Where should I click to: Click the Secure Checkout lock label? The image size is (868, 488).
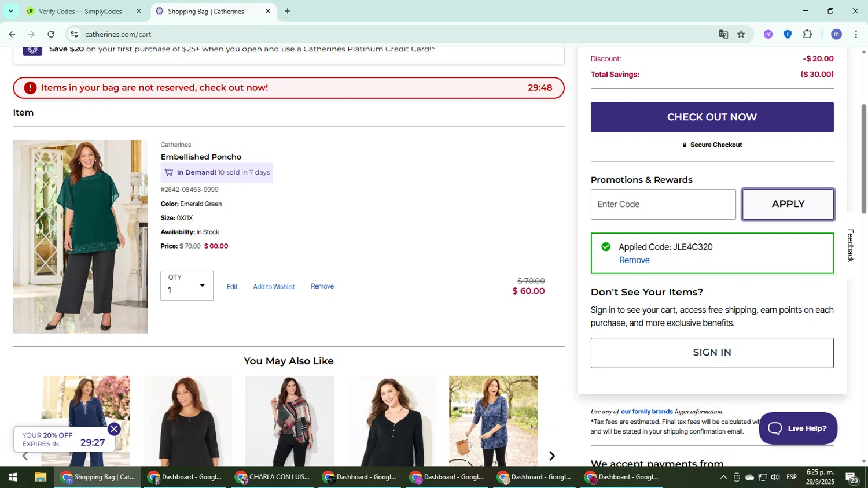click(x=712, y=145)
